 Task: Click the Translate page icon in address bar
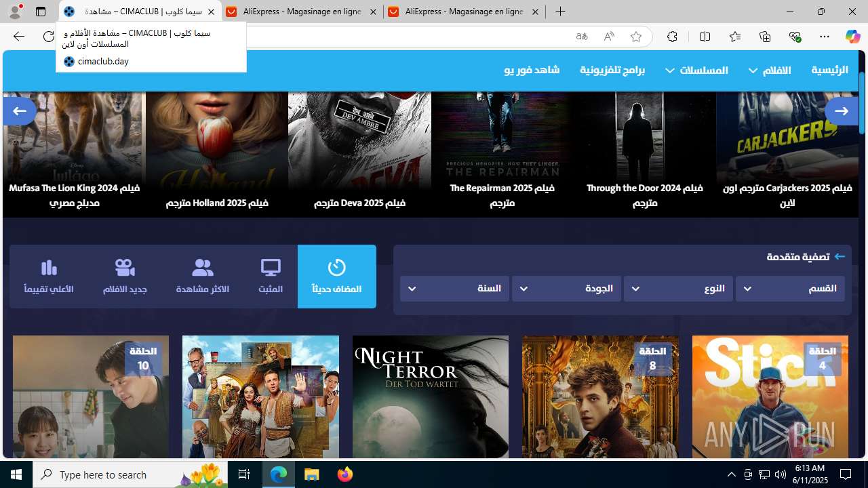(x=582, y=37)
